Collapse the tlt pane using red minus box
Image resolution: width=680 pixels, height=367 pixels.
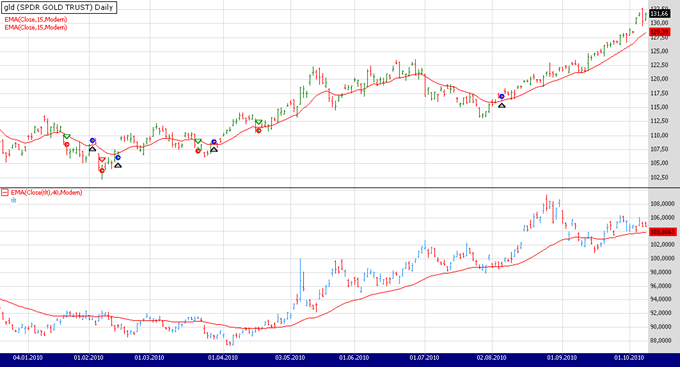pyautogui.click(x=5, y=192)
